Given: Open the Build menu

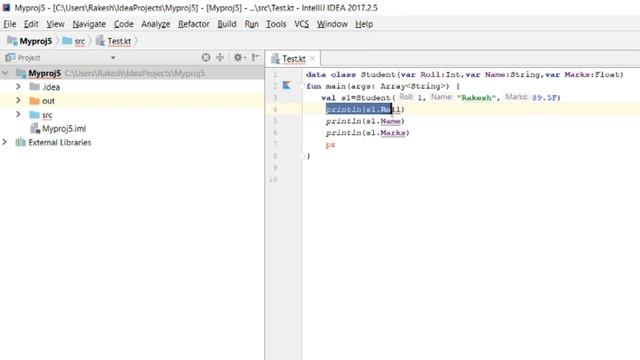Looking at the screenshot, I should 227,24.
